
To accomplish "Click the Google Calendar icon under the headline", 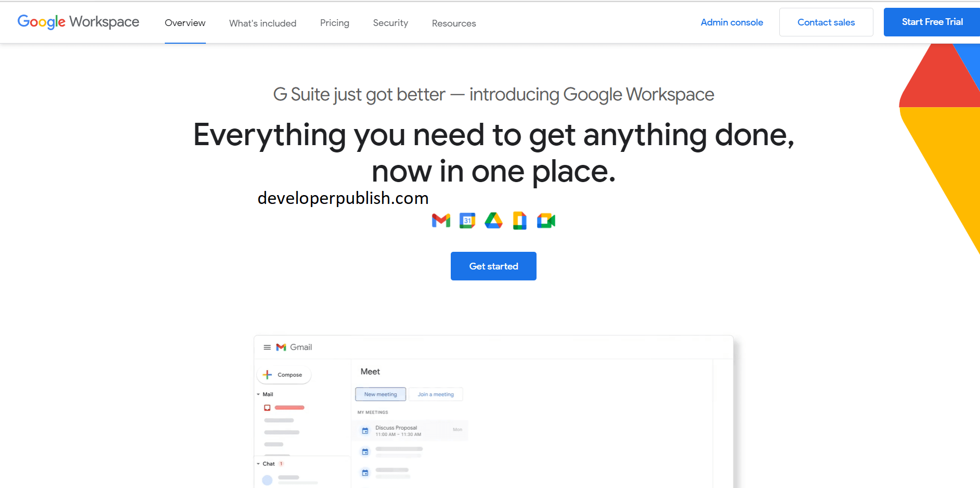I will 467,221.
